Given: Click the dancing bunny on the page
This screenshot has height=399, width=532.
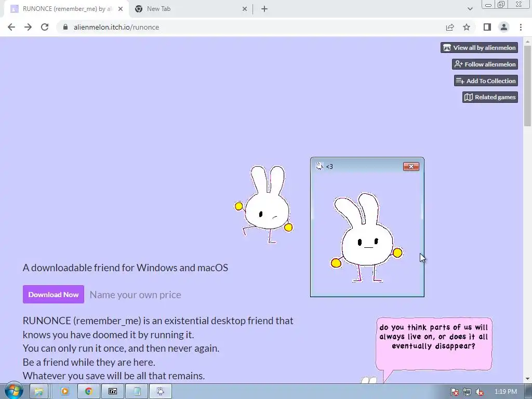Looking at the screenshot, I should point(264,204).
